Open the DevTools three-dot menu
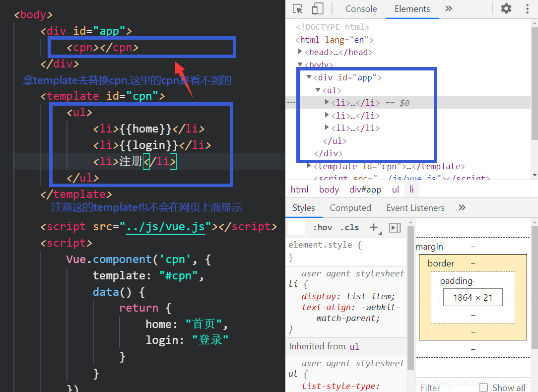Viewport: 538px width, 392px height. click(x=528, y=8)
